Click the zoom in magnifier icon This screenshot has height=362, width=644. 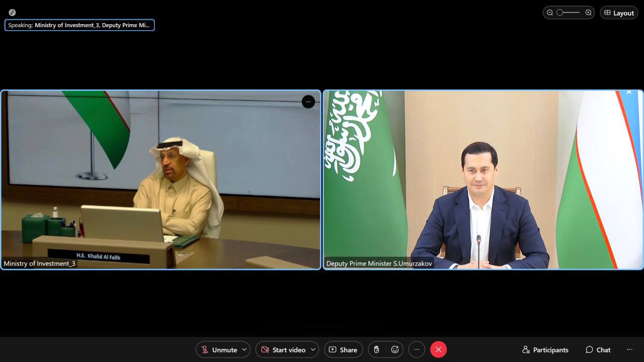[x=588, y=13]
